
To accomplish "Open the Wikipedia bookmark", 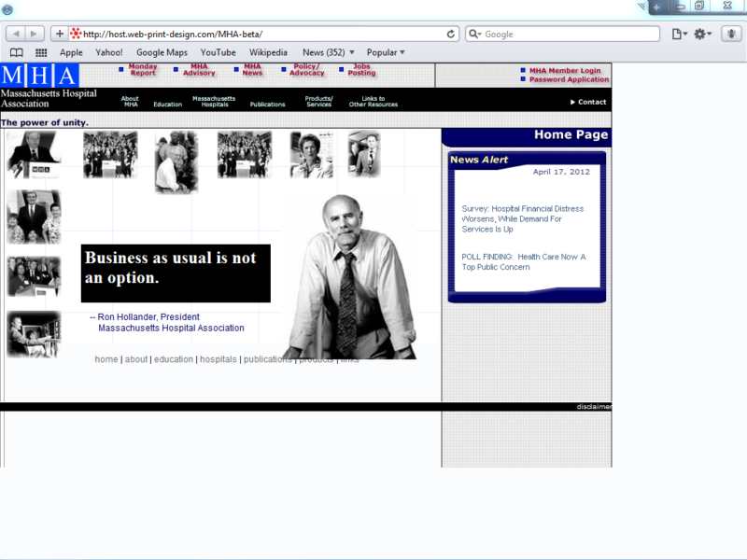I will point(268,52).
